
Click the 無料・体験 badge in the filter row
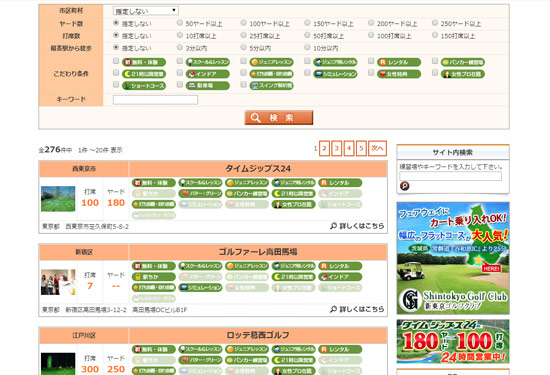[144, 62]
